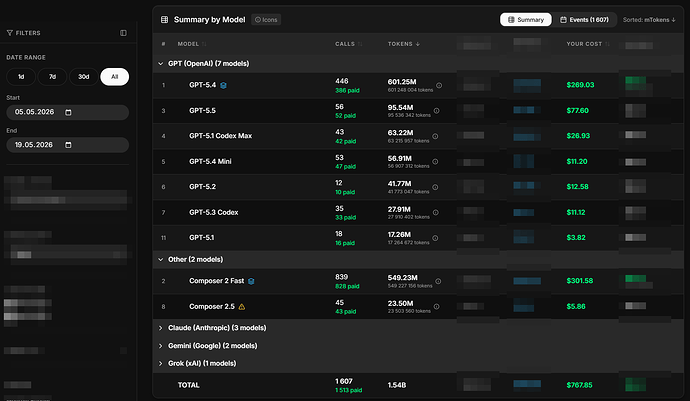Click the 601.25M tokens value
690x401 pixels.
[x=402, y=82]
